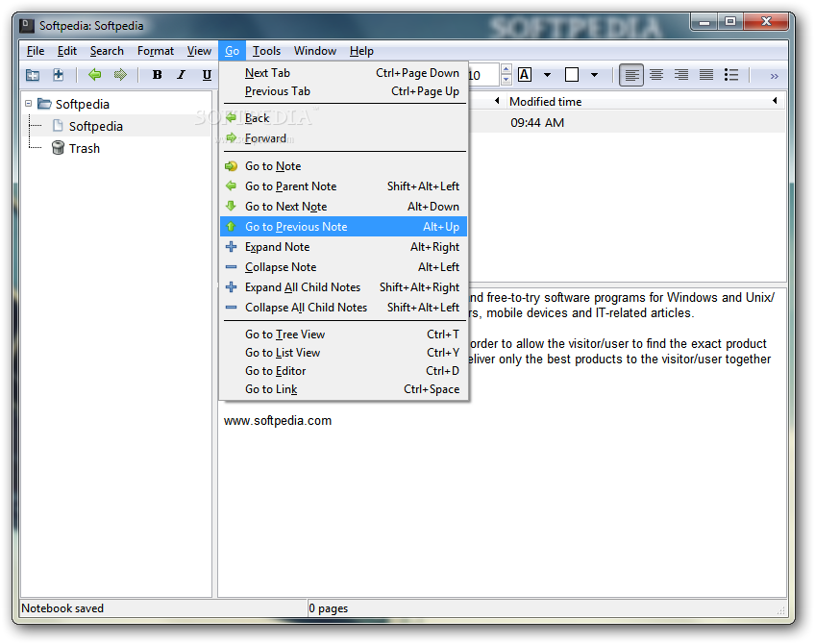Click the new folder toolbar icon
The image size is (815, 644).
(x=33, y=75)
